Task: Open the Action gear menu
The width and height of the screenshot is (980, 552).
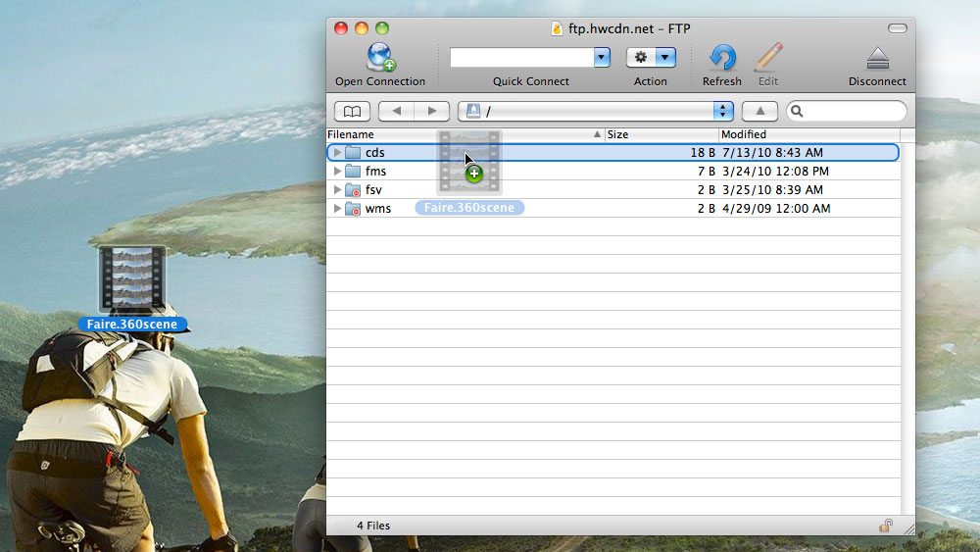Action: pyautogui.click(x=640, y=58)
